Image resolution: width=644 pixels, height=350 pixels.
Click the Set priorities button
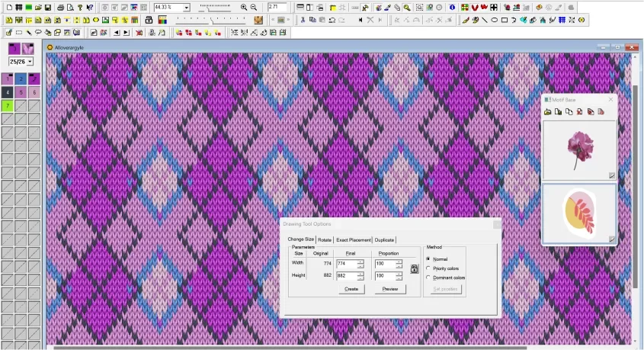(x=445, y=289)
